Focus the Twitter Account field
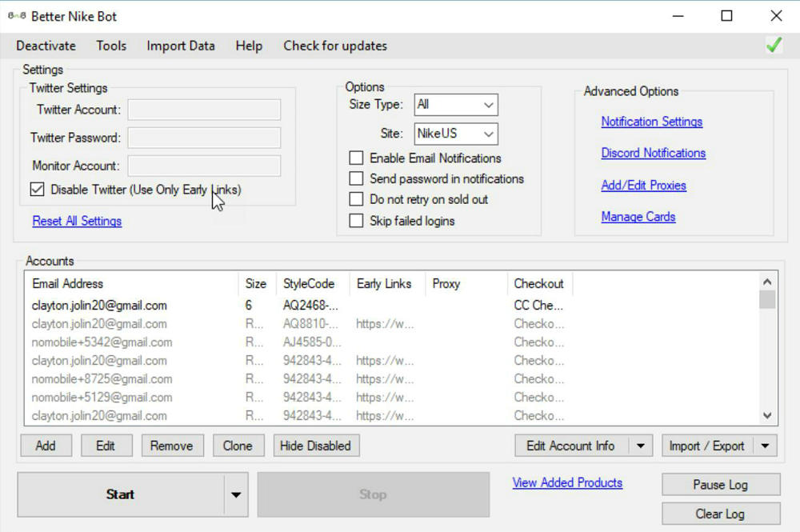The width and height of the screenshot is (800, 532). pyautogui.click(x=204, y=110)
